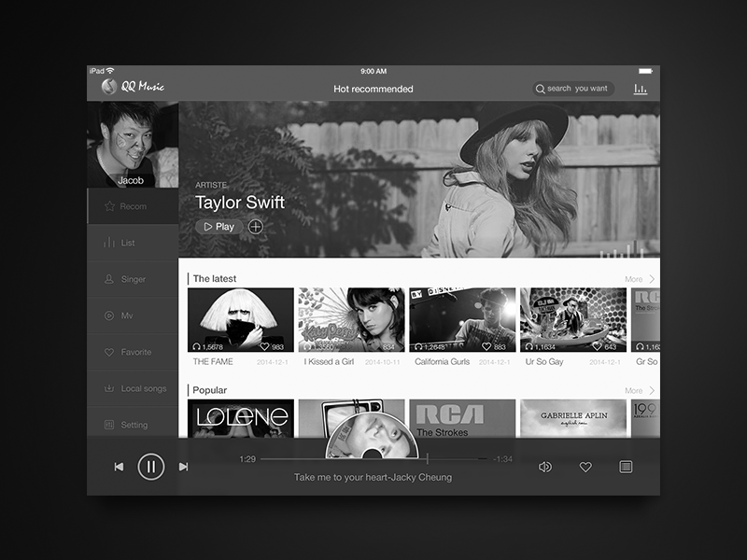Expand Popular with its chevron arrow
This screenshot has height=560, width=747.
coord(652,390)
